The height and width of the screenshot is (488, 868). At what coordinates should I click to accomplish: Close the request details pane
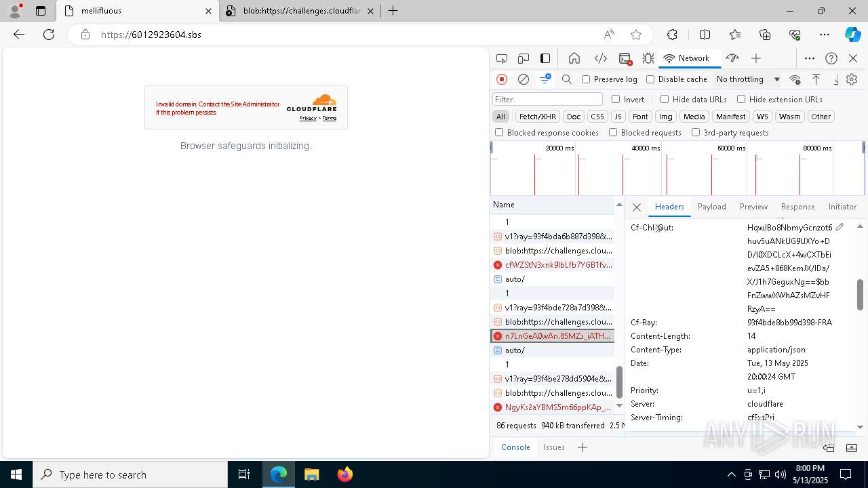636,207
